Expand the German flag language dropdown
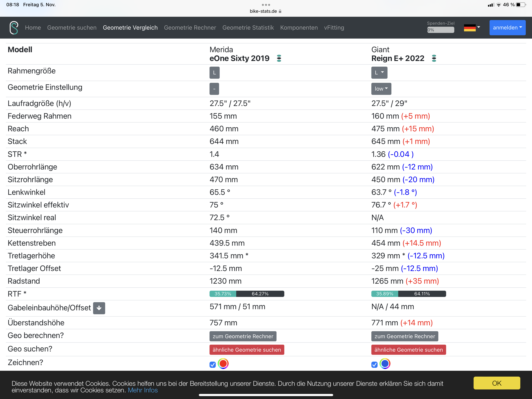The height and width of the screenshot is (399, 532). [x=472, y=28]
